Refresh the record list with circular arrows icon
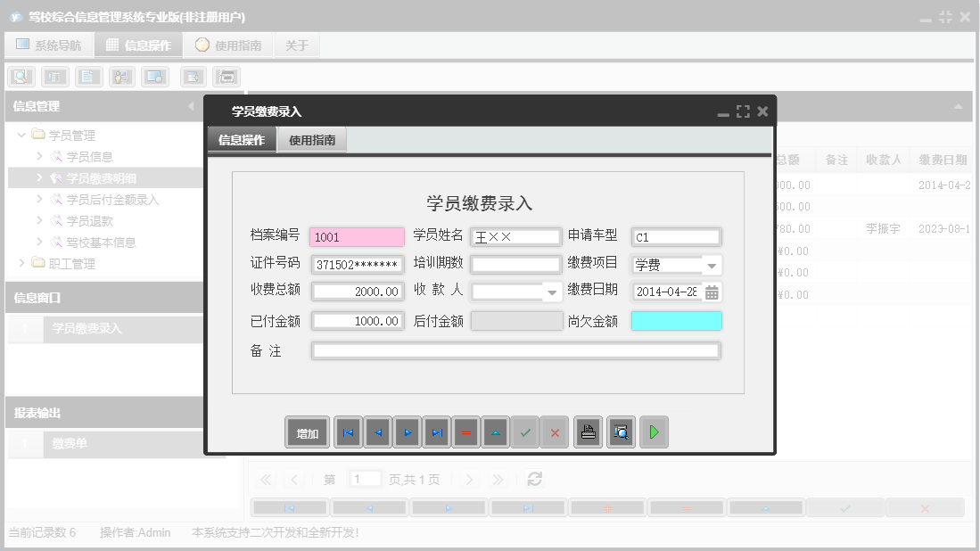980x551 pixels. point(533,478)
